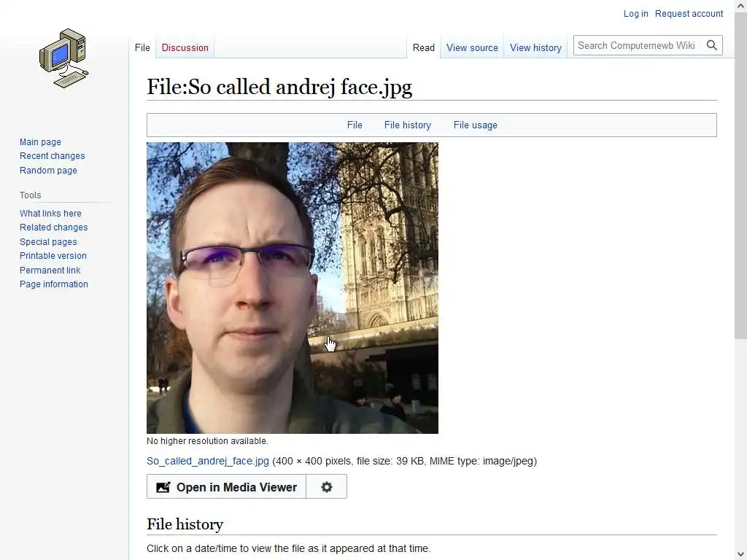Switch to the Discussion tab

(185, 47)
